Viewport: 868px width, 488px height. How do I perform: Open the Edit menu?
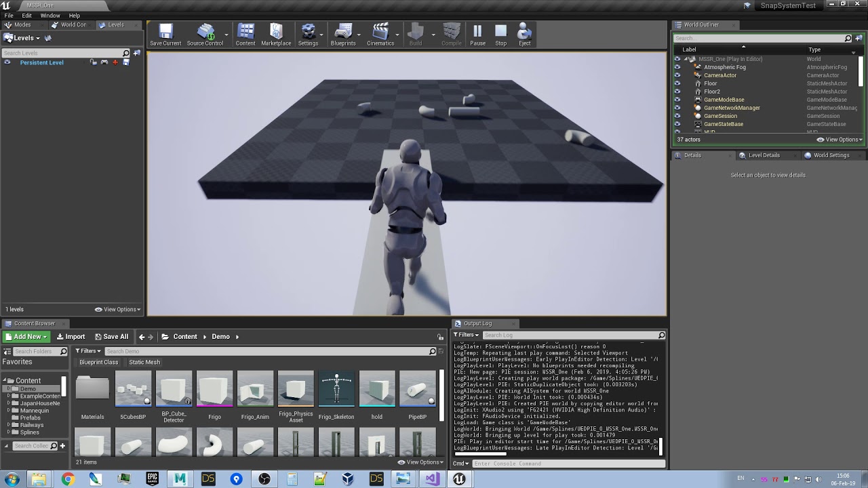(26, 16)
